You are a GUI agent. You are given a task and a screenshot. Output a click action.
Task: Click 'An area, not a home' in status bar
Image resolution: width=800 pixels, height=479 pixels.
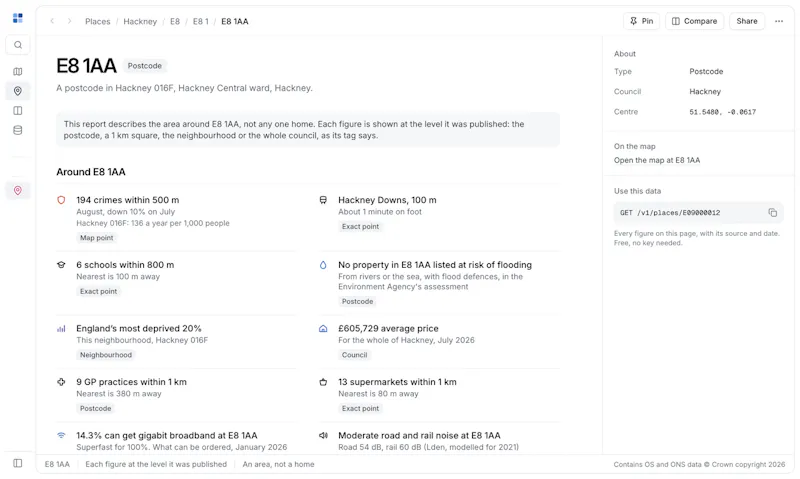tap(279, 464)
